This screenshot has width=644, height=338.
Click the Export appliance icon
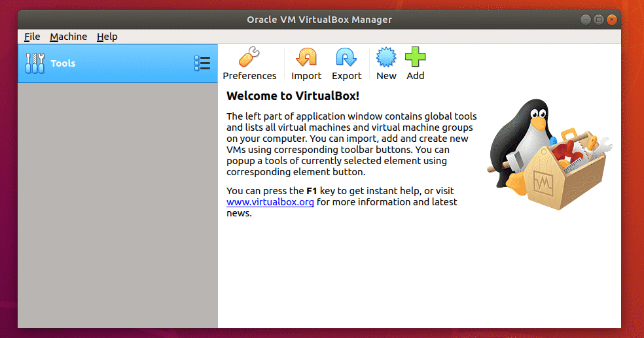coord(347,57)
